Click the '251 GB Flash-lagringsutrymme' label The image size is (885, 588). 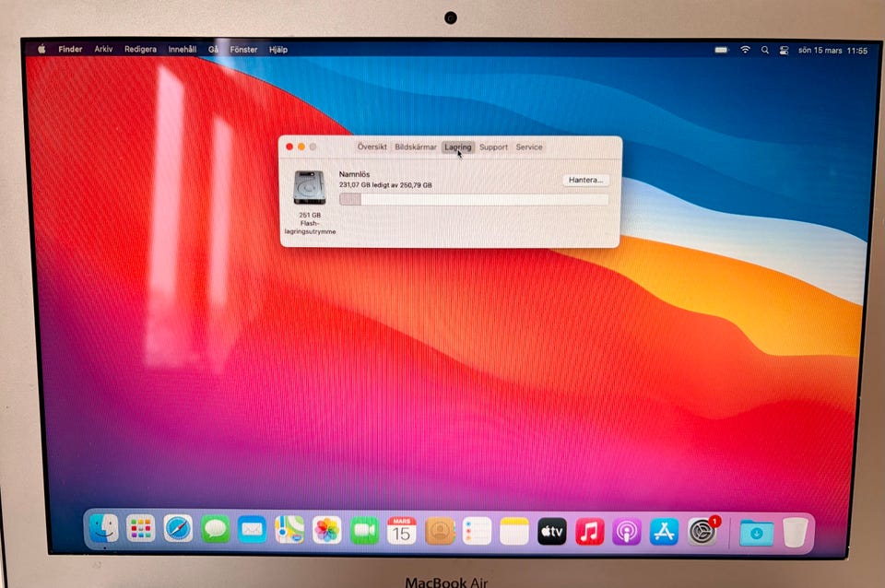310,223
